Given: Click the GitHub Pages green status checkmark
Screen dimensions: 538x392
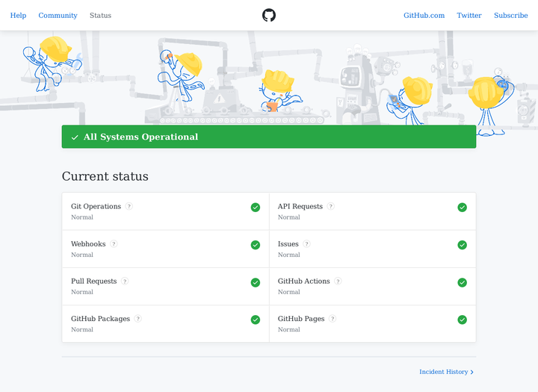Looking at the screenshot, I should coord(462,320).
